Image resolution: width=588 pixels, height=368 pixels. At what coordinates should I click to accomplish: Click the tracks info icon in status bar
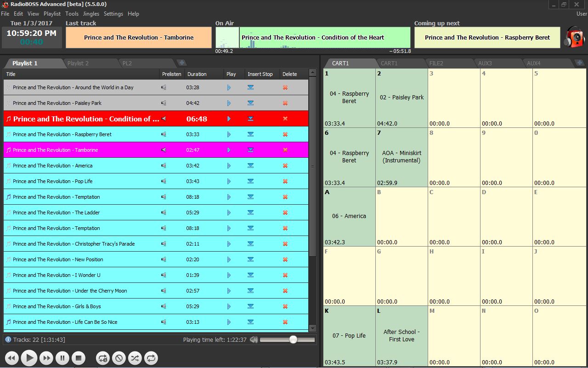(8, 339)
